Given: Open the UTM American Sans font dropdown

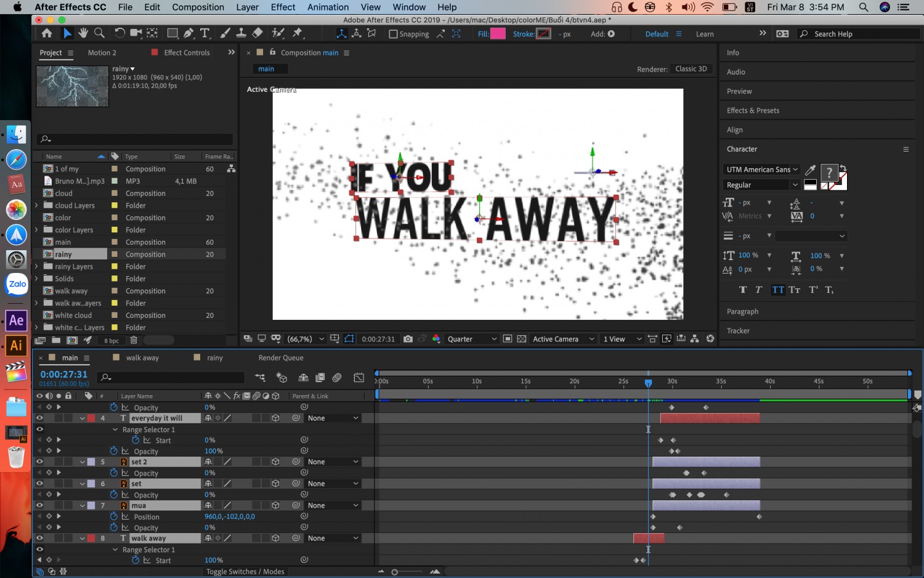Looking at the screenshot, I should 761,169.
